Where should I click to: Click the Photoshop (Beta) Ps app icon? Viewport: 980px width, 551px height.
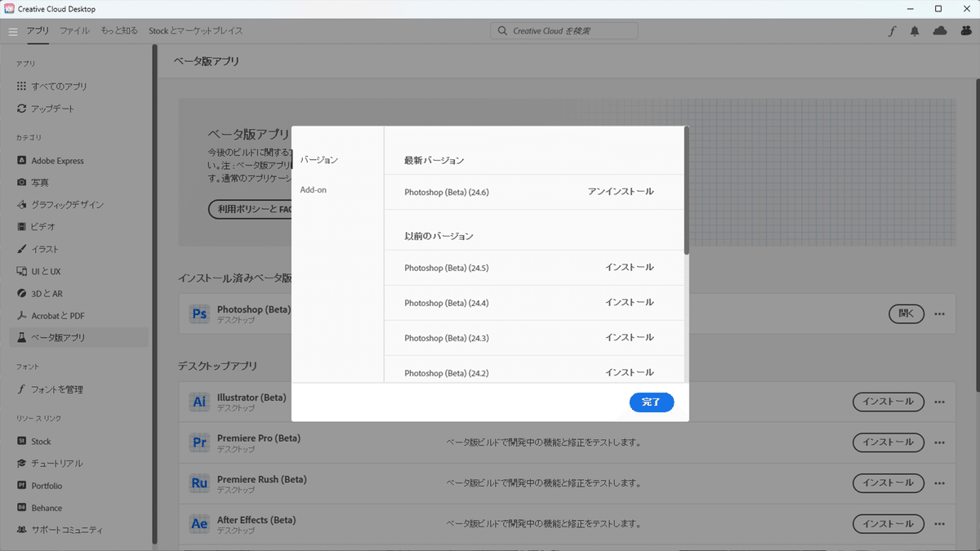199,314
